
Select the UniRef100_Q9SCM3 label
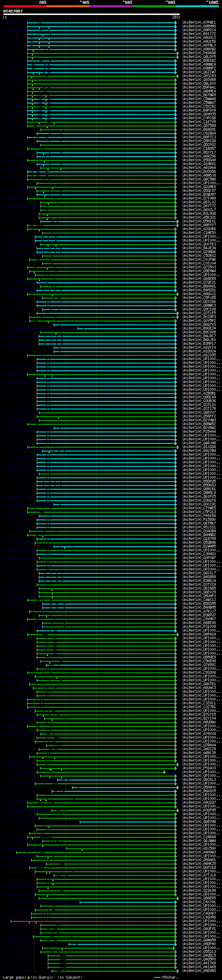click(x=199, y=76)
